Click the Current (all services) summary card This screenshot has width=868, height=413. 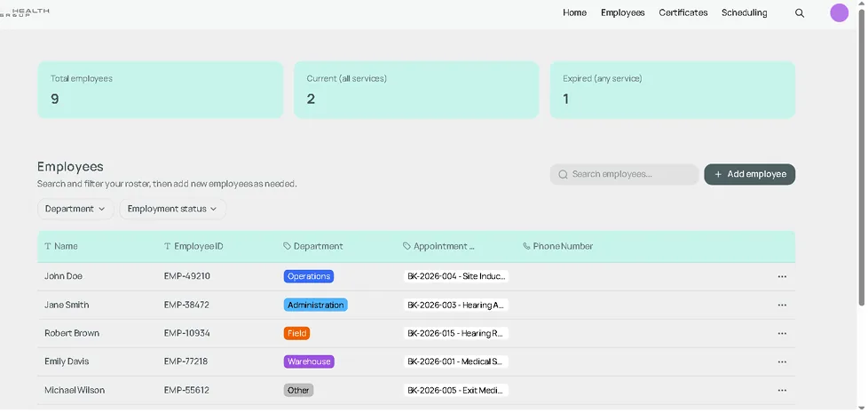[416, 90]
